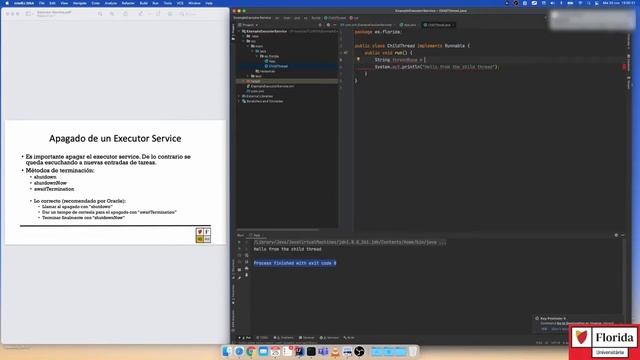
Task: Open OBS from the Dock
Action: (359, 351)
